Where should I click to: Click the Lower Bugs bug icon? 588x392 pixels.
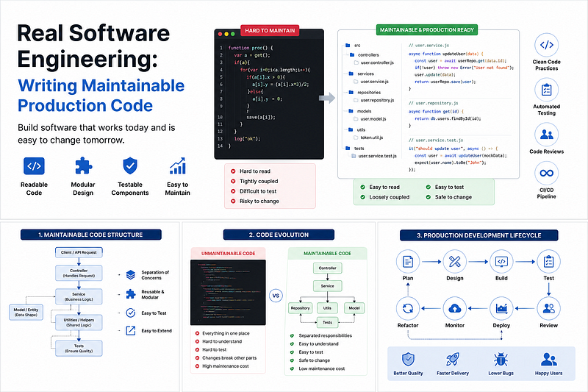(x=501, y=360)
